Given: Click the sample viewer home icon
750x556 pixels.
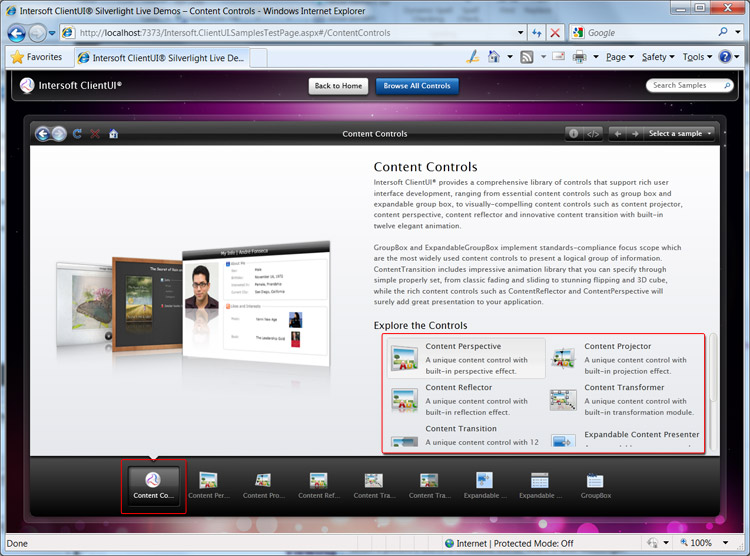Looking at the screenshot, I should pyautogui.click(x=113, y=133).
